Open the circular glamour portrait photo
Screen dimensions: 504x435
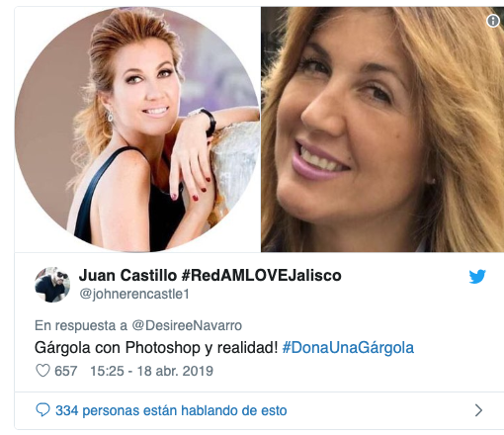137,130
